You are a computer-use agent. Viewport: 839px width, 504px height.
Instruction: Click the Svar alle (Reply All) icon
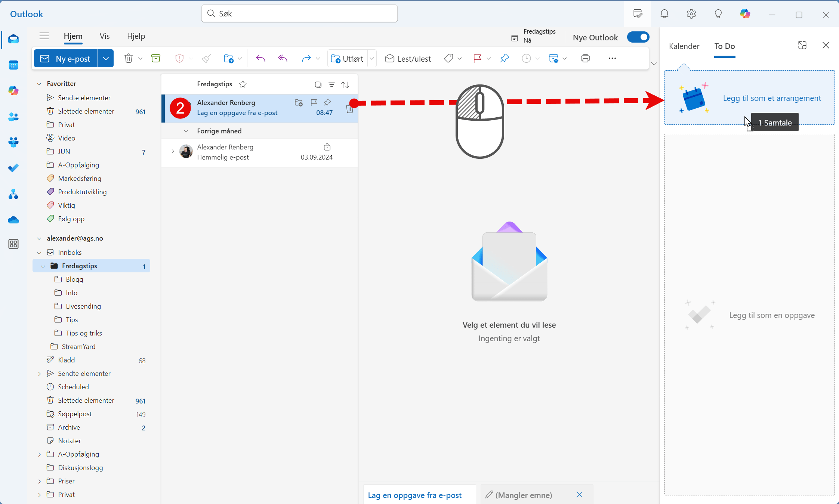[282, 58]
